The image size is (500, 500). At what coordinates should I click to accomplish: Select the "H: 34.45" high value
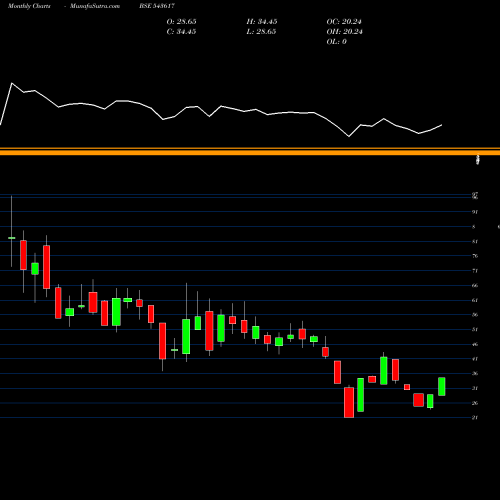(262, 22)
